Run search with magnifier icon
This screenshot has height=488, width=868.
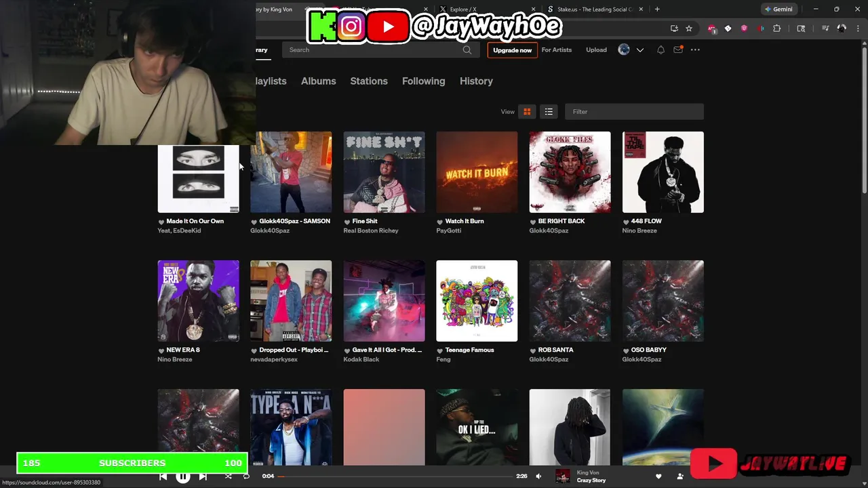[467, 49]
